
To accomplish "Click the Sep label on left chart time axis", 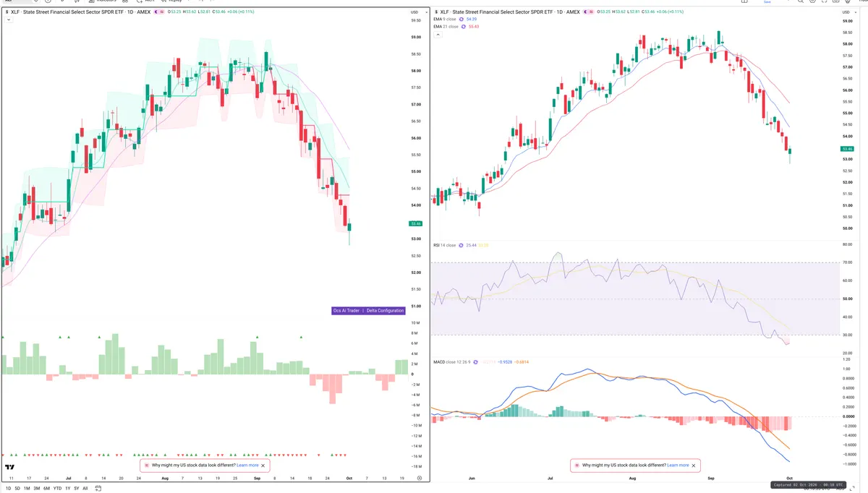I will point(258,479).
